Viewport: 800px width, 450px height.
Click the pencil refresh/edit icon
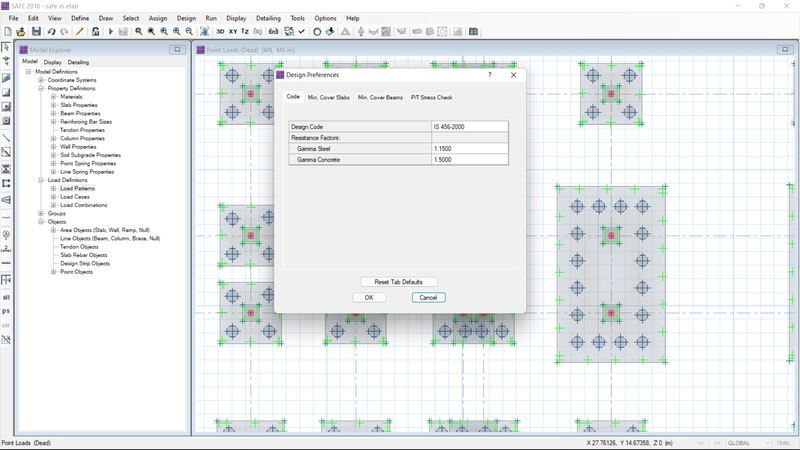[x=80, y=32]
